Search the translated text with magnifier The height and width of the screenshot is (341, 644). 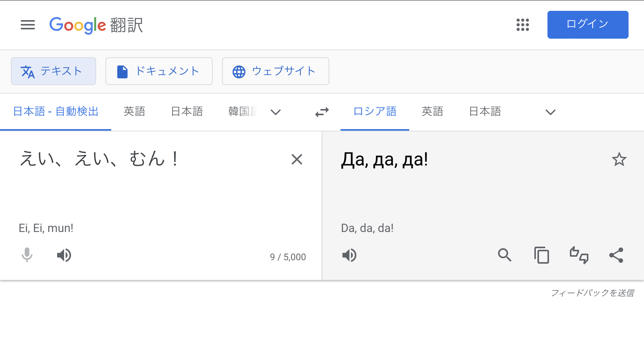505,255
